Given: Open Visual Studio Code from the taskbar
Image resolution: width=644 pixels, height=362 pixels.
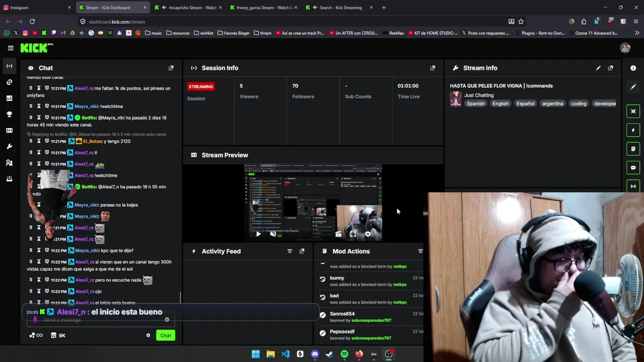Looking at the screenshot, I should click(x=285, y=354).
